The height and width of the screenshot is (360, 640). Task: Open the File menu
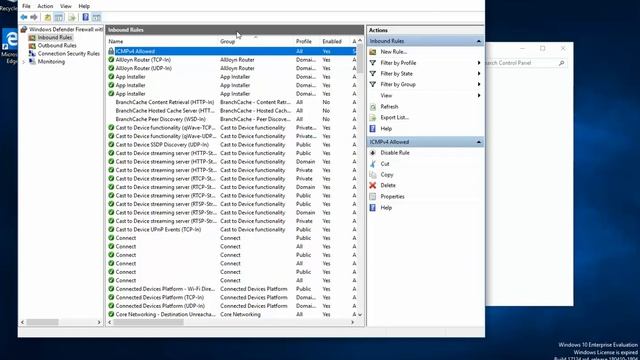(26, 6)
